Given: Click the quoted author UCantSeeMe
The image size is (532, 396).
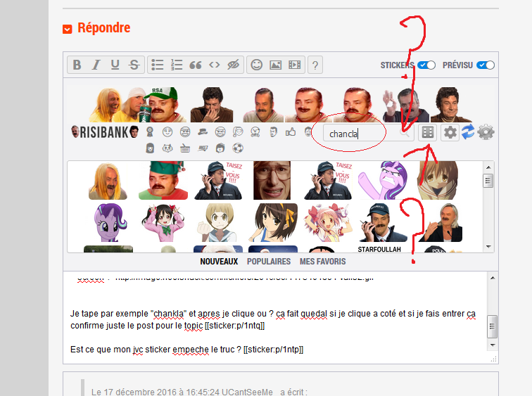Looking at the screenshot, I should 247,392.
